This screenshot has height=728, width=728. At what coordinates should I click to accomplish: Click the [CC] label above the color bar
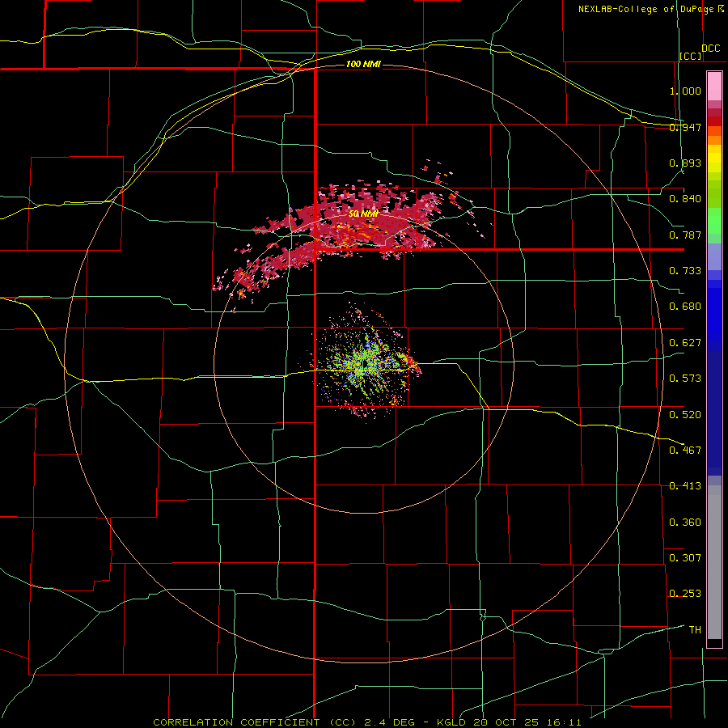pyautogui.click(x=691, y=56)
